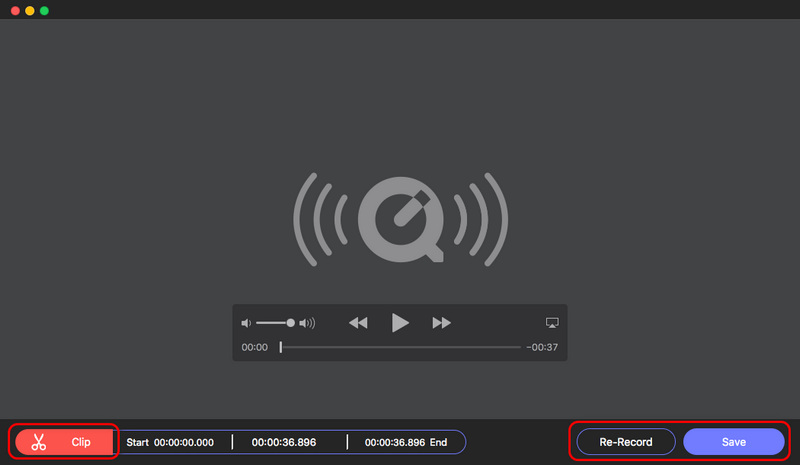Click the Start time field 00:00:00.000

tap(184, 443)
